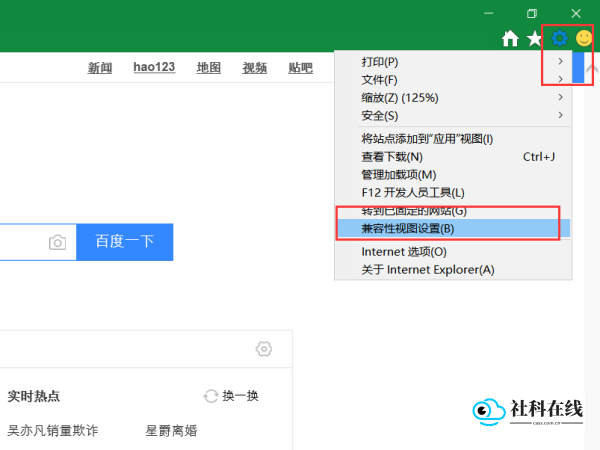Select 转到已固定的网站(G) item
Viewport: 600px width, 450px height.
tap(453, 211)
